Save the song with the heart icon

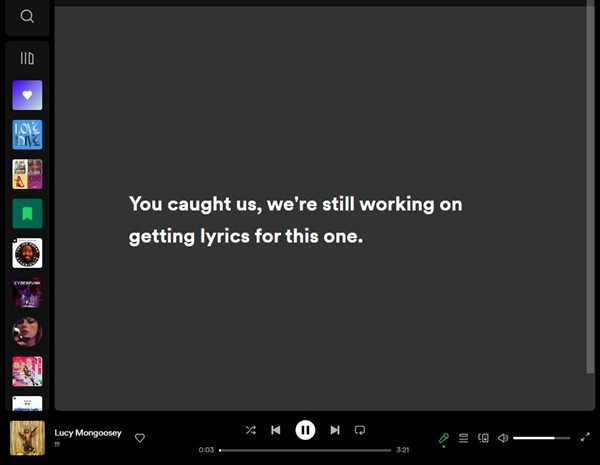140,438
